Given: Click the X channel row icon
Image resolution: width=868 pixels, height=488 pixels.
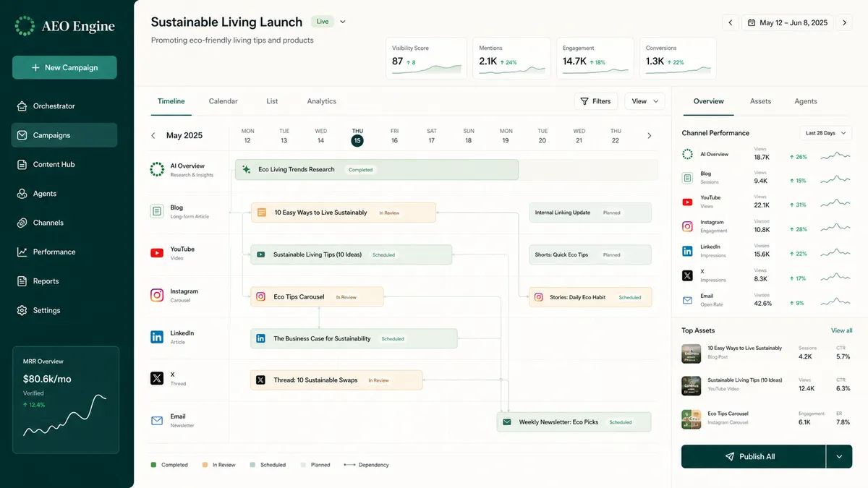Looking at the screenshot, I should 157,378.
